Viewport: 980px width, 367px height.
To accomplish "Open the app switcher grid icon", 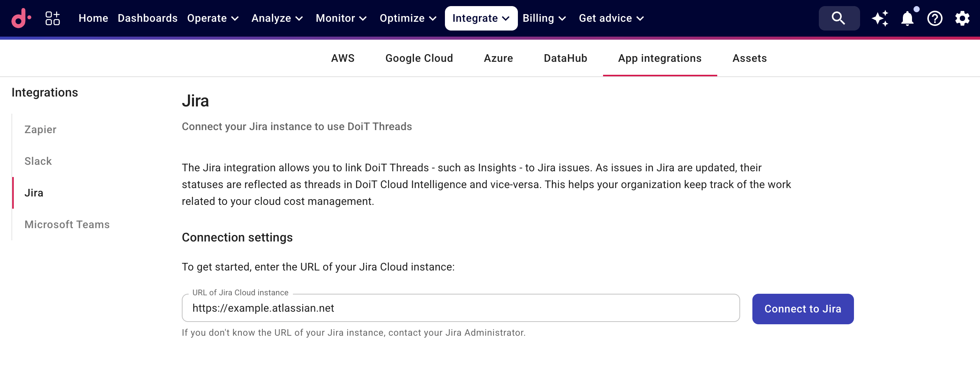I will point(52,18).
